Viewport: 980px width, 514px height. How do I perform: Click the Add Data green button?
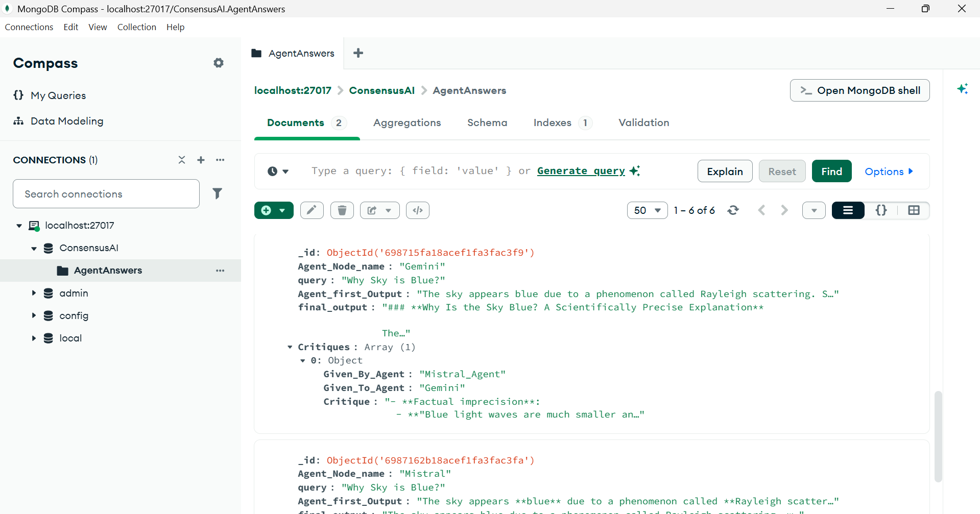coord(274,210)
